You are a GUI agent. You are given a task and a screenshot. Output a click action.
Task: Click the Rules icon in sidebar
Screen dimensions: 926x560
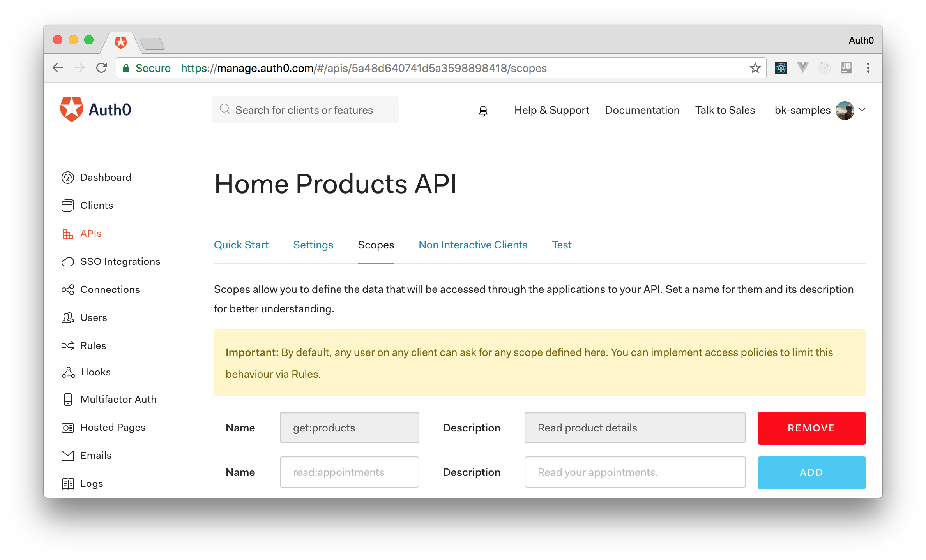(67, 345)
